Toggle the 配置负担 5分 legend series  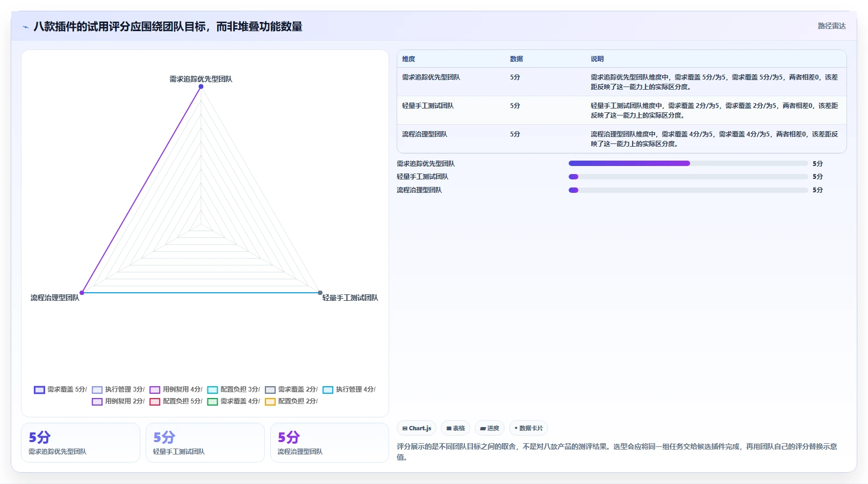(x=176, y=401)
